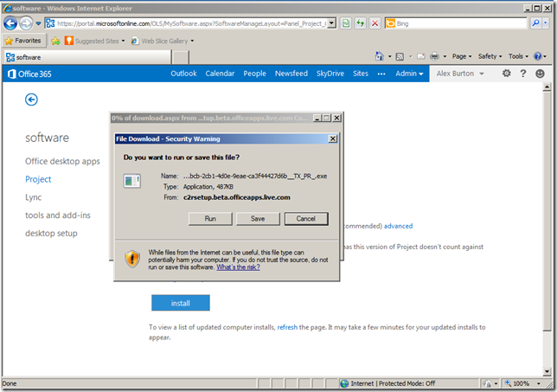Image resolution: width=557 pixels, height=392 pixels.
Task: Click Run in the File Download dialog
Action: (210, 219)
